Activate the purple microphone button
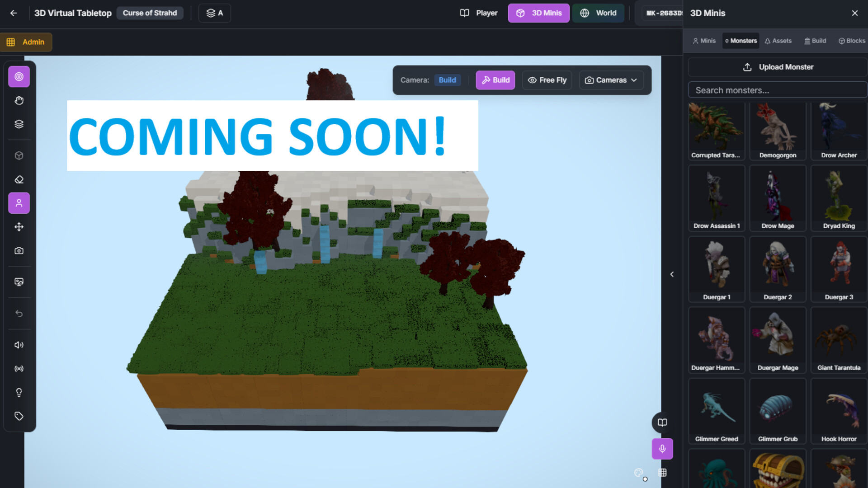This screenshot has width=868, height=488. click(662, 449)
